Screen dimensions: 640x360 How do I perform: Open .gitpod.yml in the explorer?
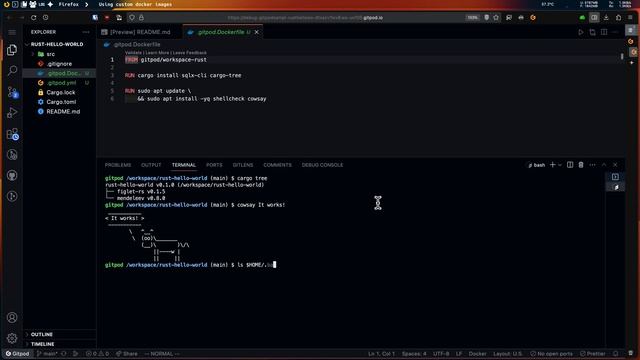pos(61,83)
